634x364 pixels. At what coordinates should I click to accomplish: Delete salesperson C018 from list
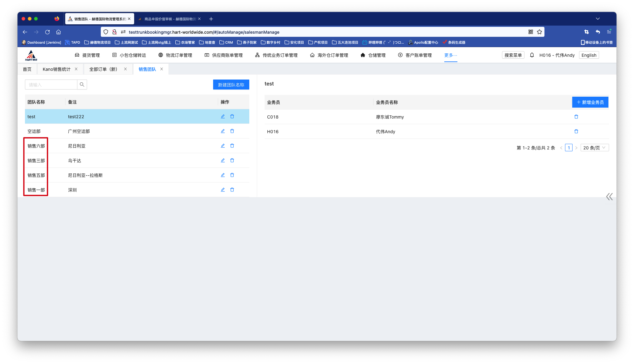point(576,117)
